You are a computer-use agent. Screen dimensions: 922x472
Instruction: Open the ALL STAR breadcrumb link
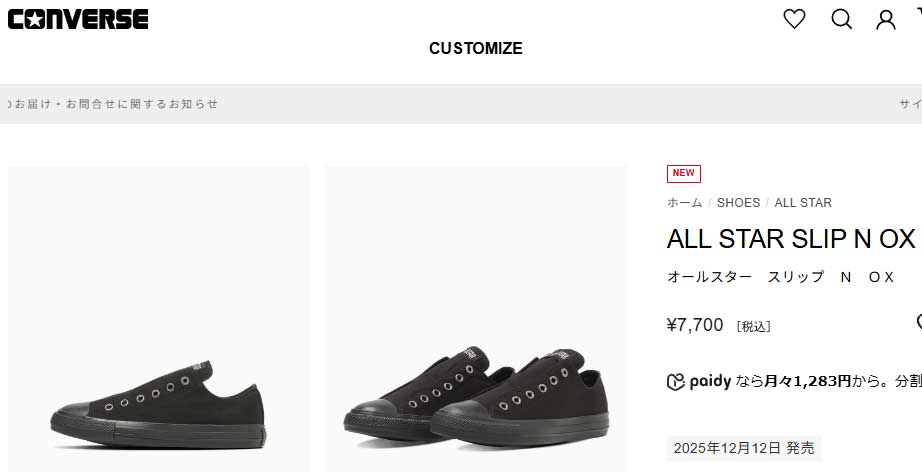click(803, 203)
